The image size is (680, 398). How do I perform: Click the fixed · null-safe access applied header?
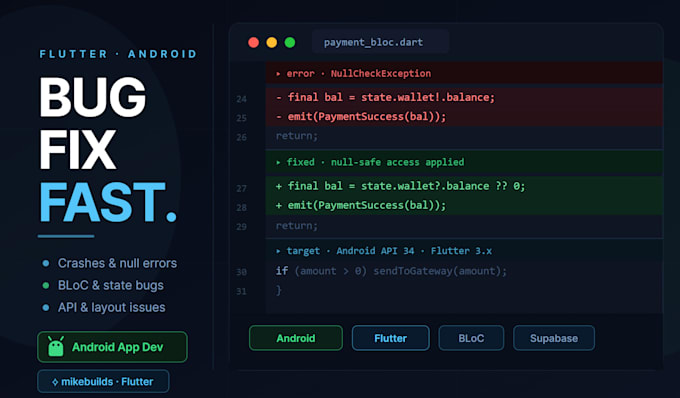(x=375, y=162)
